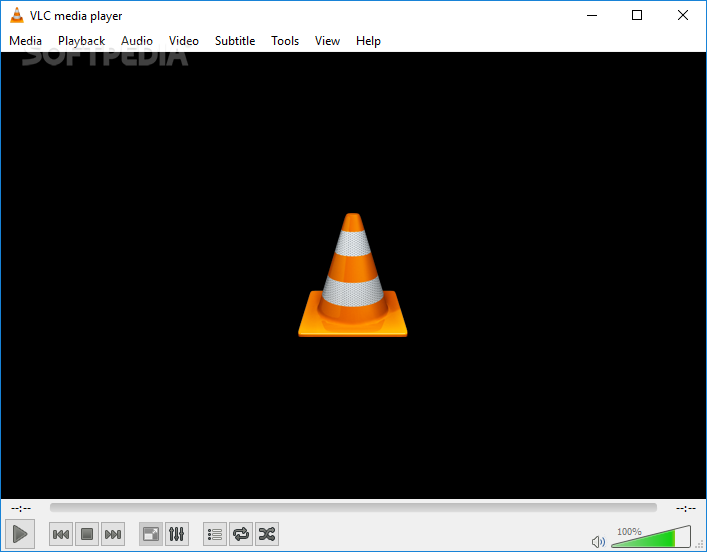Click the resize grip in window corner
The width and height of the screenshot is (707, 552).
click(700, 545)
